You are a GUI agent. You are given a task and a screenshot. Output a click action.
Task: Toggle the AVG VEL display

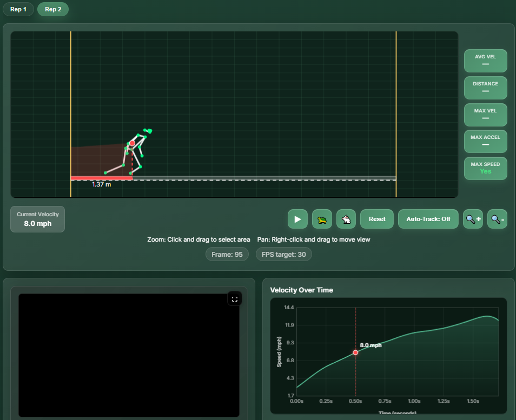tap(485, 61)
